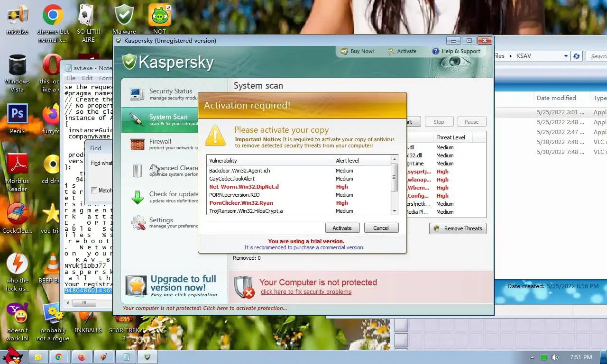Screen dimensions: 607x364
Task: Open the cd drive disc icon
Action: click(51, 164)
